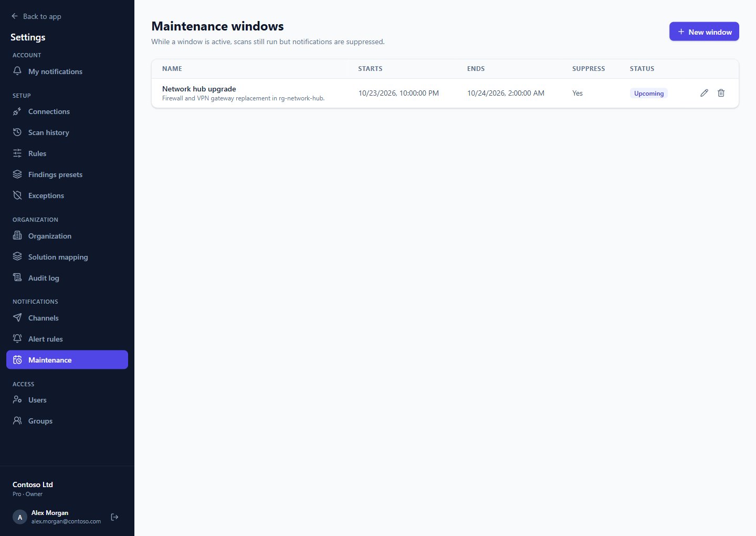
Task: Click the people icon for Groups
Action: point(17,421)
